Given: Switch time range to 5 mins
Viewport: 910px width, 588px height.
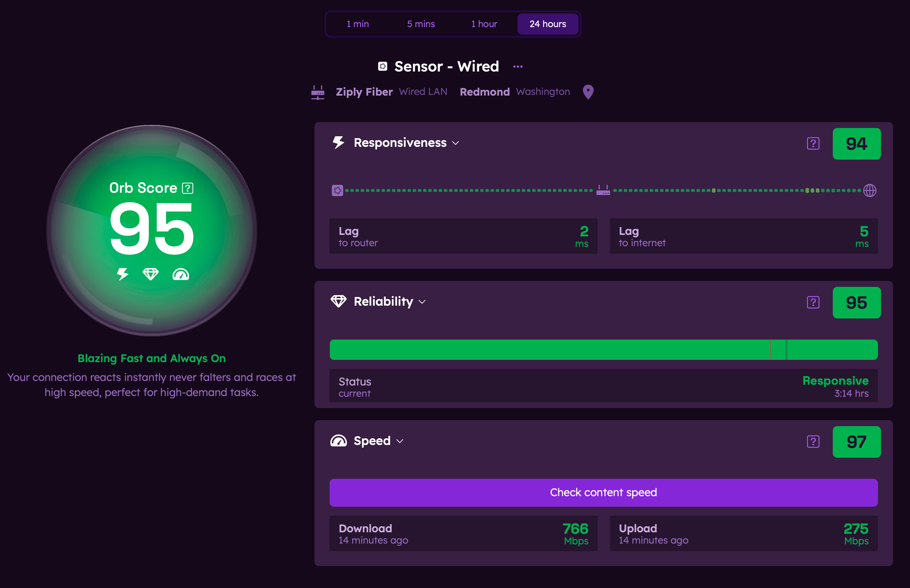Looking at the screenshot, I should coord(421,24).
